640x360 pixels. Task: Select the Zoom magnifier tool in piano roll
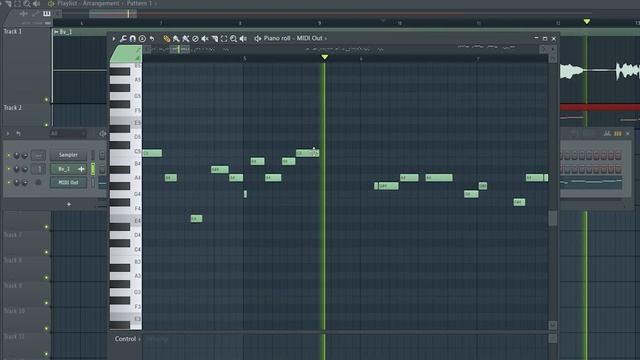click(233, 39)
